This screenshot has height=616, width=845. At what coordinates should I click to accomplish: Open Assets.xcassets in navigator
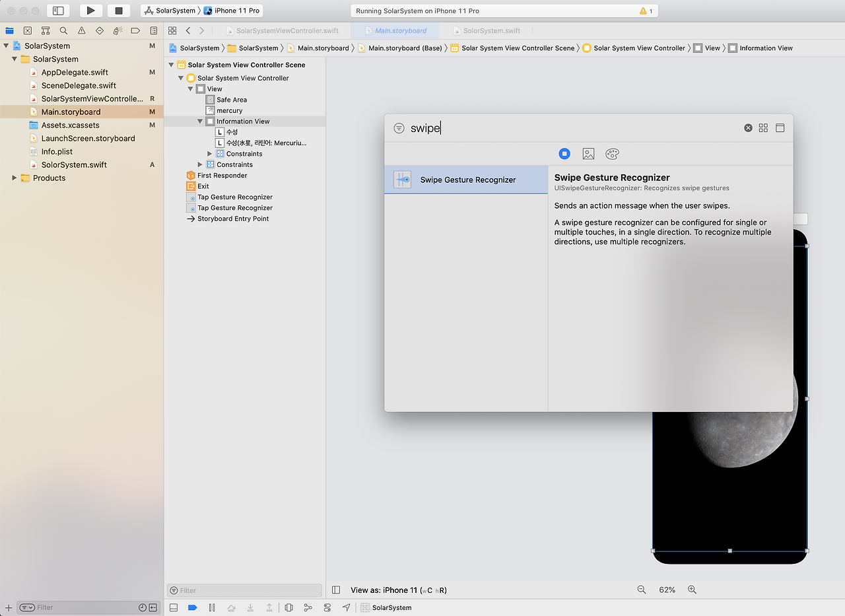pos(70,125)
